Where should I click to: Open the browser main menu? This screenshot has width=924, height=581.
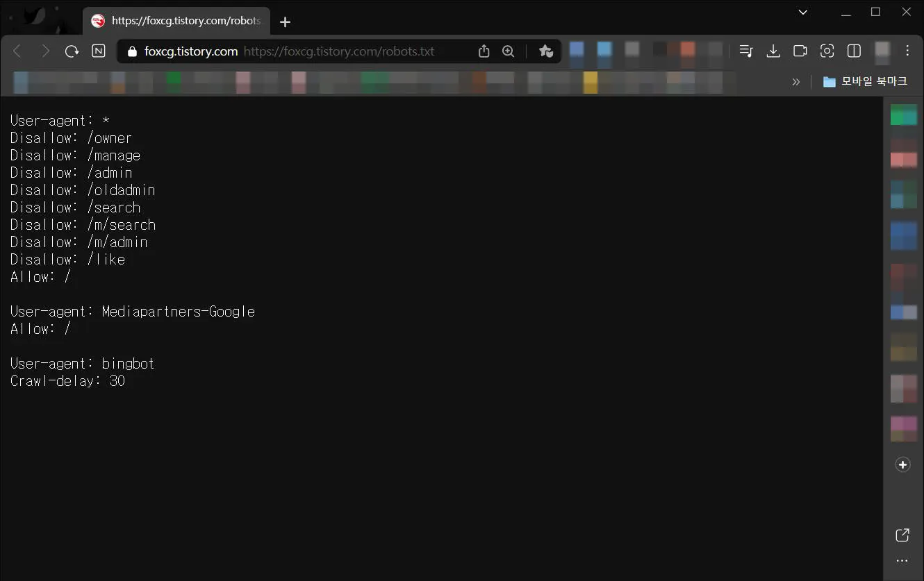[x=907, y=51]
